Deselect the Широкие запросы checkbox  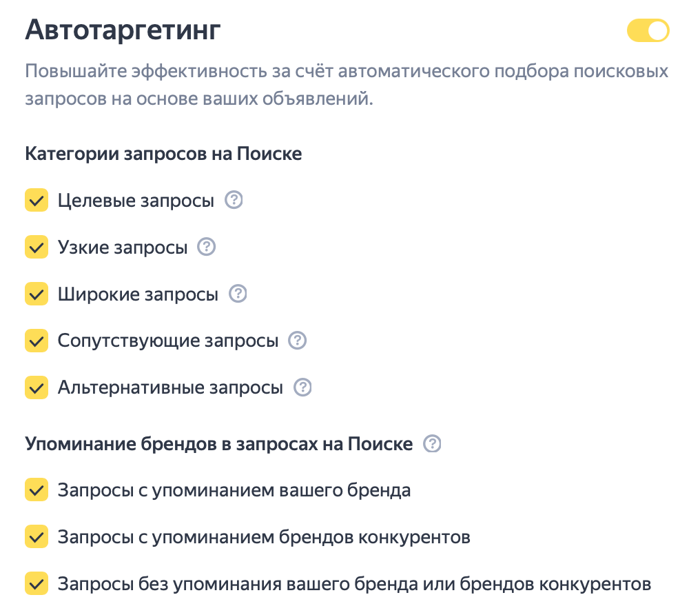point(37,294)
